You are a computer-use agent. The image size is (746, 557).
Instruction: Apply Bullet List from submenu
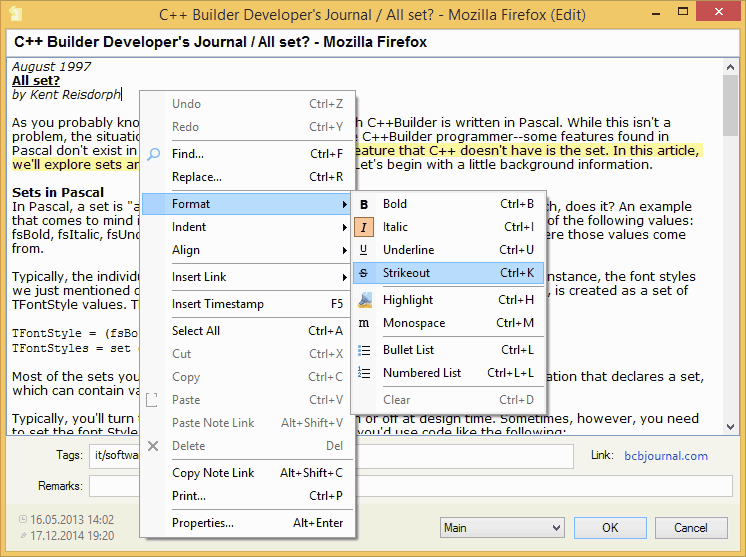449,350
